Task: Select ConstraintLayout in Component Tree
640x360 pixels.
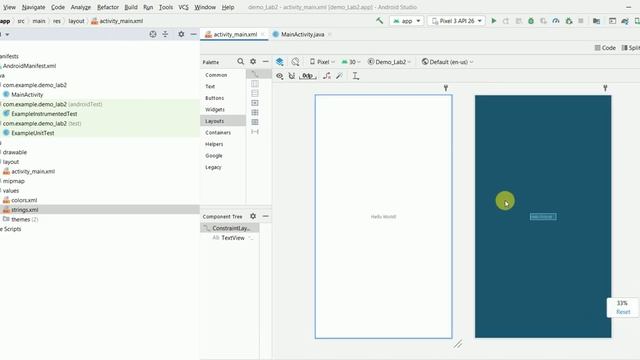Action: pyautogui.click(x=230, y=228)
